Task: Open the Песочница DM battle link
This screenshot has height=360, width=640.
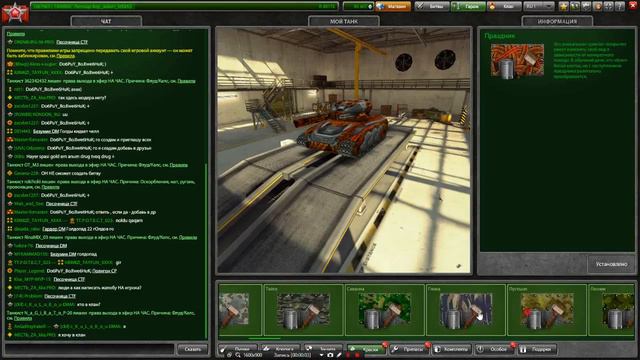Action: coord(51,246)
